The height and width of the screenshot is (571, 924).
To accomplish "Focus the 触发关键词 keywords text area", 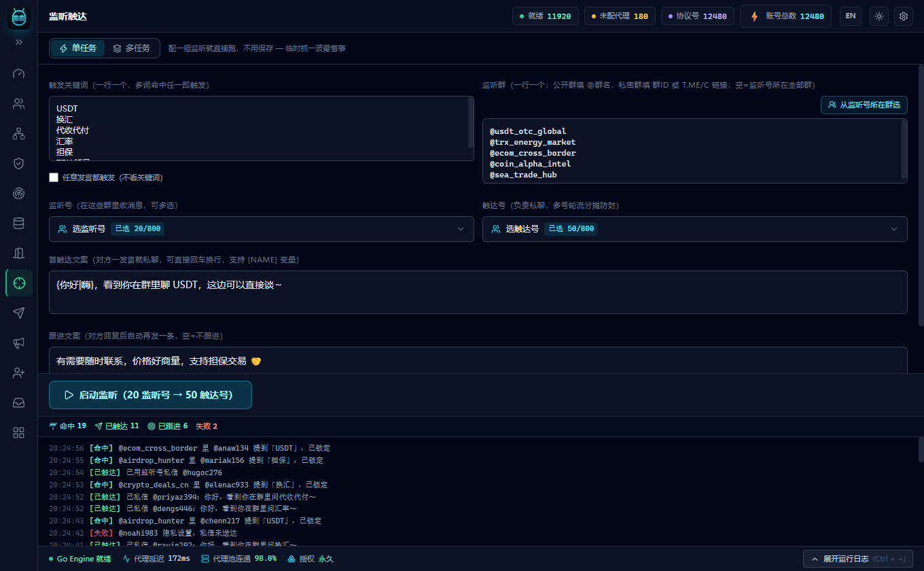I will click(262, 128).
